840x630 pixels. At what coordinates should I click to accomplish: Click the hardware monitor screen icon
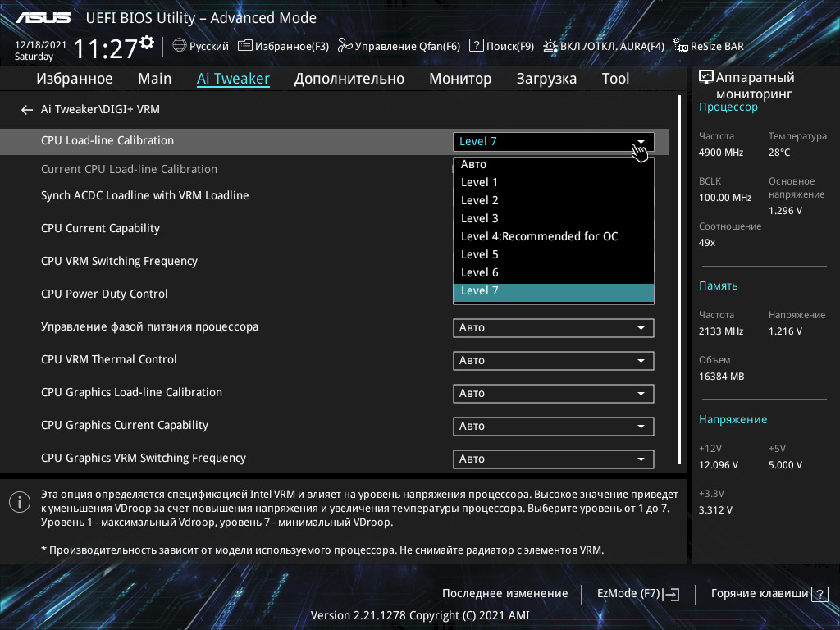tap(706, 78)
